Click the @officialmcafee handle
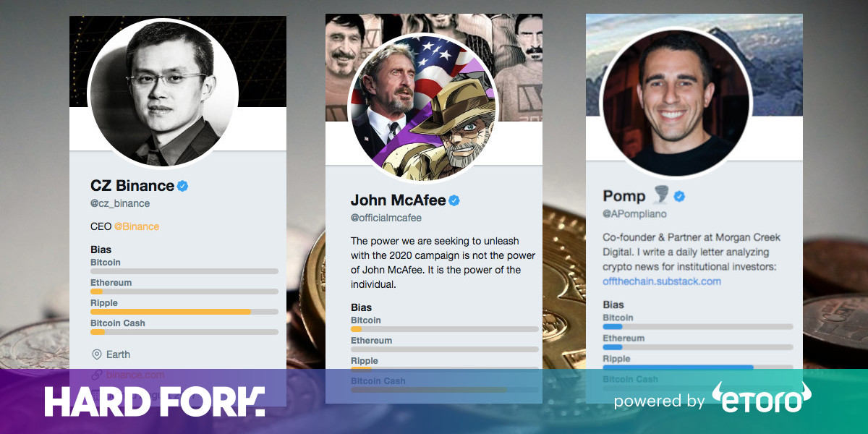Viewport: 868px width, 434px height. click(386, 218)
